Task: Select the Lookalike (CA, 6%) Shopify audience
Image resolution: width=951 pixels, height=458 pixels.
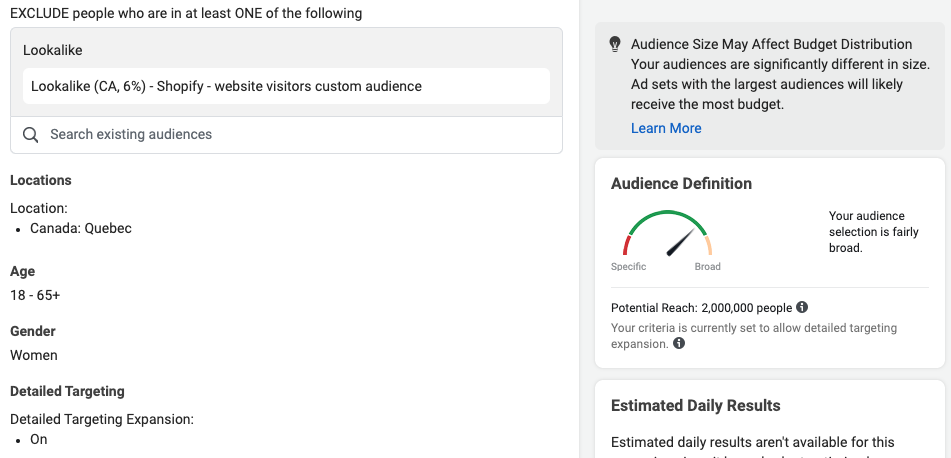Action: tap(226, 86)
